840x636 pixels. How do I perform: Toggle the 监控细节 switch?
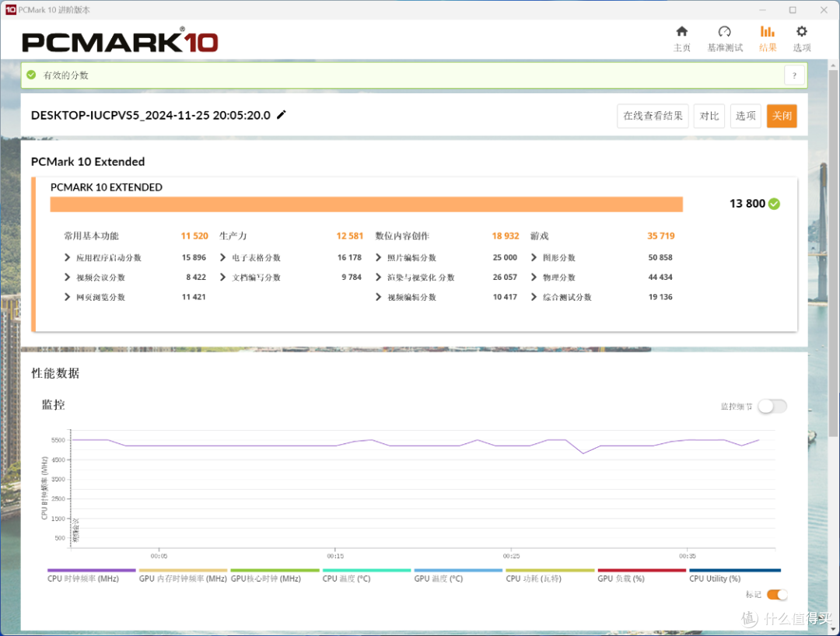click(772, 407)
